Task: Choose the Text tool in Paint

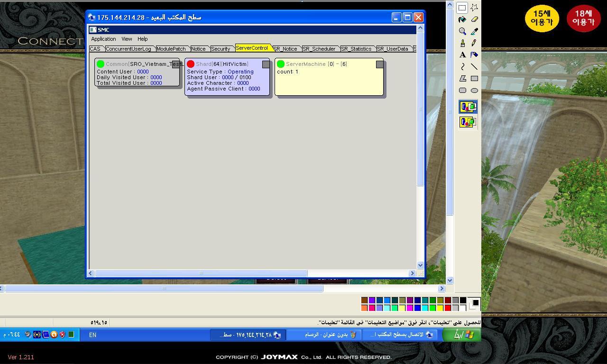Action: pos(462,55)
